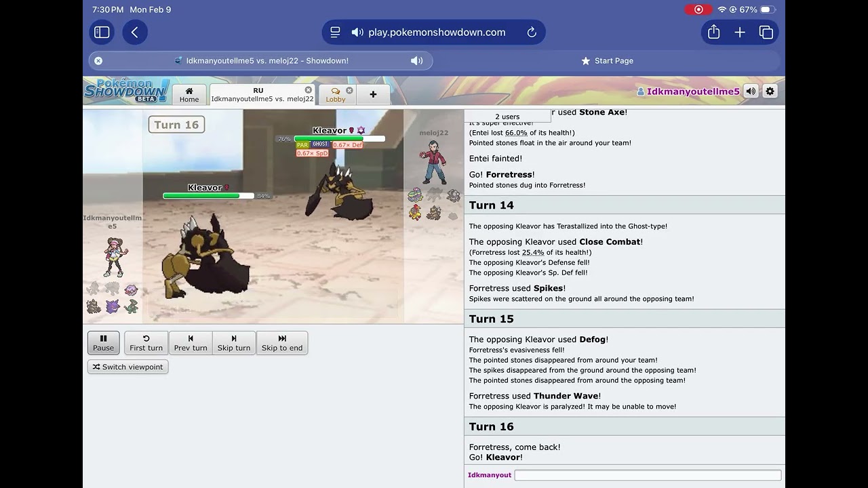The width and height of the screenshot is (868, 488).
Task: Show the Safari tab overview
Action: tap(766, 32)
